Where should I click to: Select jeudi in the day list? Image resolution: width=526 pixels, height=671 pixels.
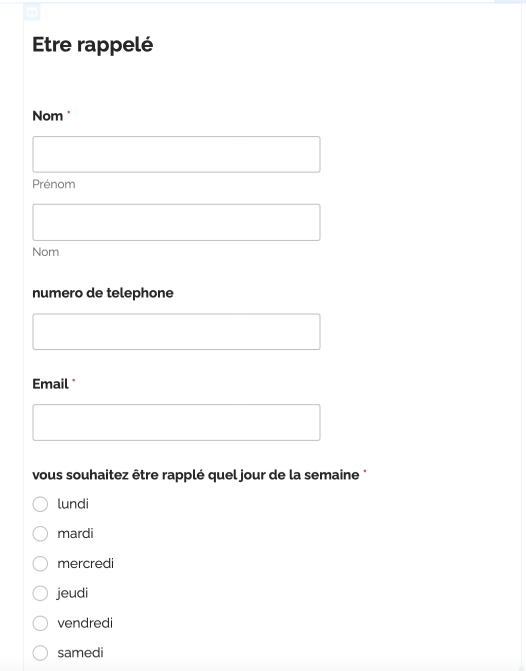[40, 593]
